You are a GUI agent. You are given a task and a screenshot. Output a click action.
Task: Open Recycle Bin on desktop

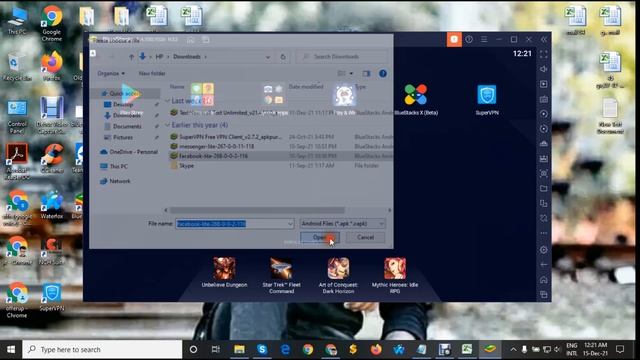click(16, 67)
